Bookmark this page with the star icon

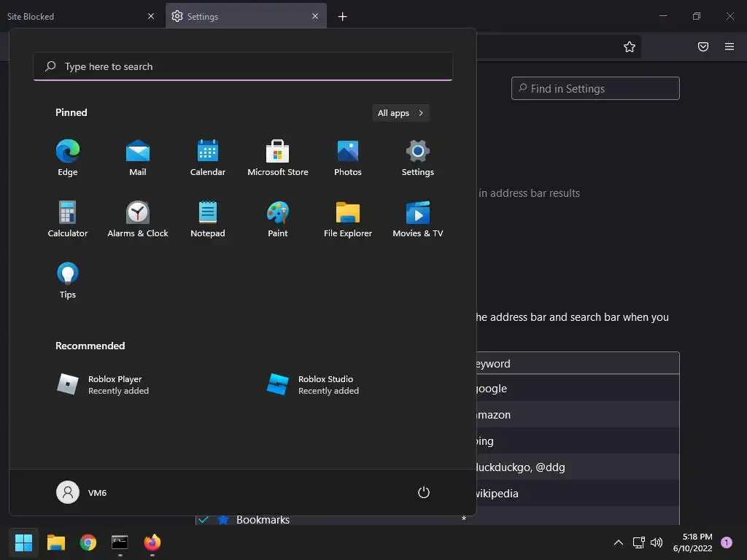click(630, 47)
